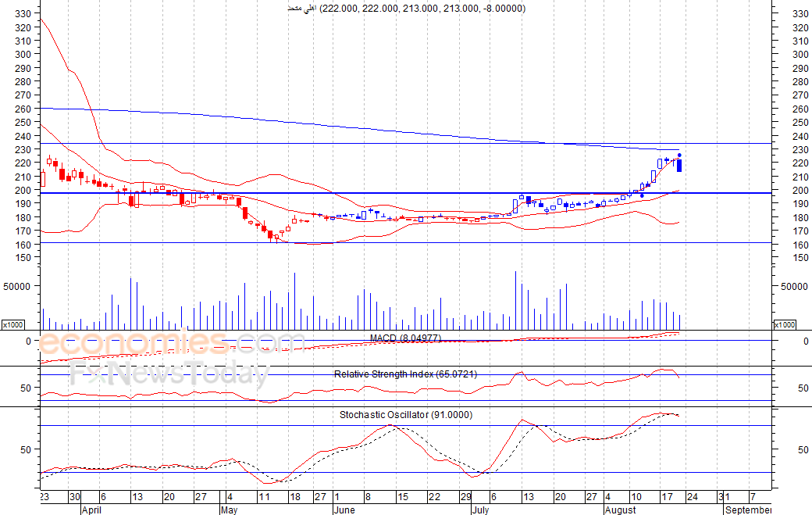Viewport: 812px width, 515px height.
Task: Click the x1000 volume scale box on right
Action: tap(785, 325)
